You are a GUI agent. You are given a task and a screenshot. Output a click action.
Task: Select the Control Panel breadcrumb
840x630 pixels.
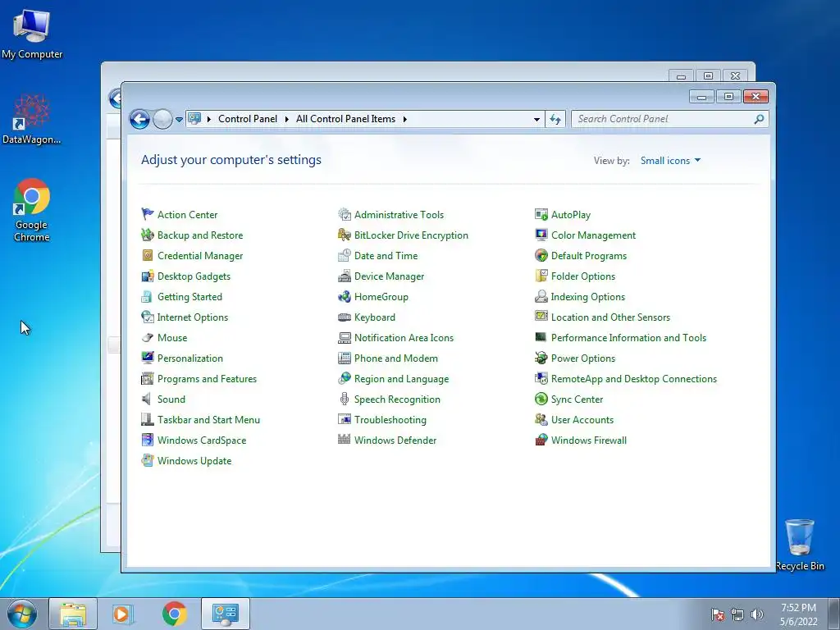[x=248, y=119]
